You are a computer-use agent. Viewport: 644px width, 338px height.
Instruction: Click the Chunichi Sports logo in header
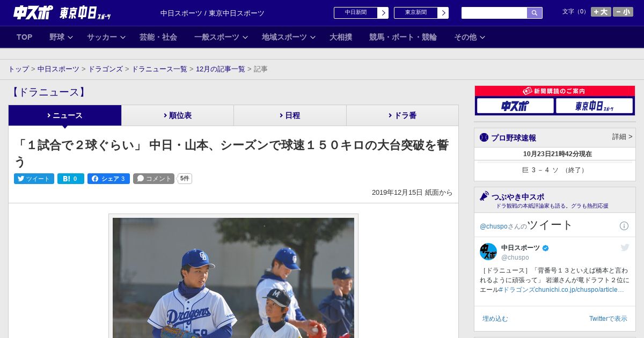click(33, 12)
